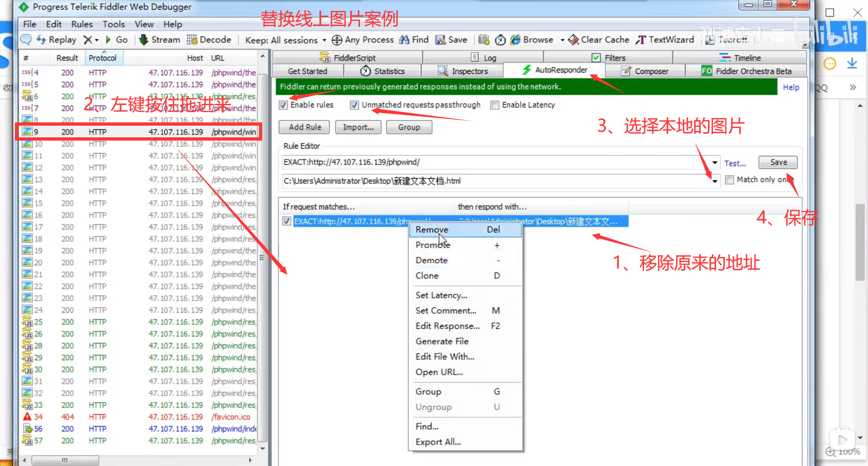Toggle Unmatched requests passthrough checkbox

click(354, 105)
